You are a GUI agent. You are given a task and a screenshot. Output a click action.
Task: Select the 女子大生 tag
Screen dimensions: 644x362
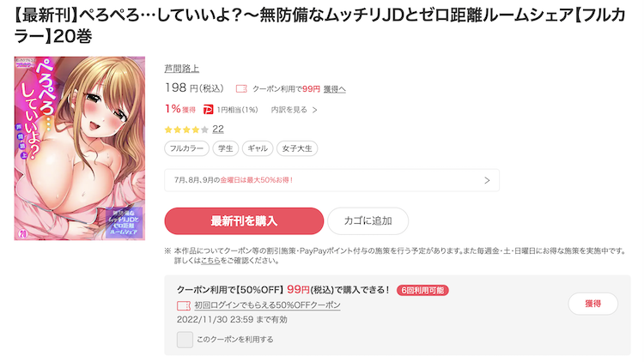click(x=297, y=148)
